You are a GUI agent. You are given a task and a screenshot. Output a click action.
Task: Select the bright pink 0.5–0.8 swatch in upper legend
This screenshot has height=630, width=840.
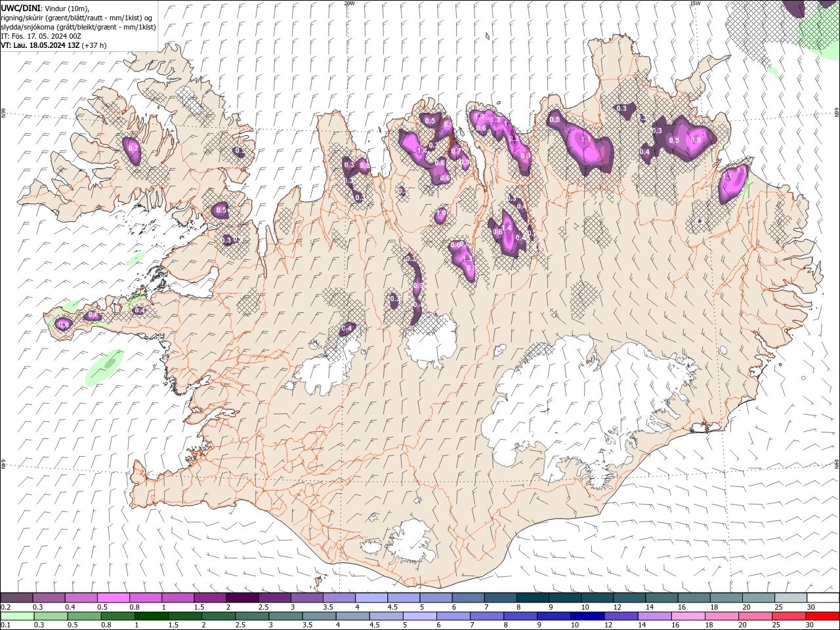point(113,597)
